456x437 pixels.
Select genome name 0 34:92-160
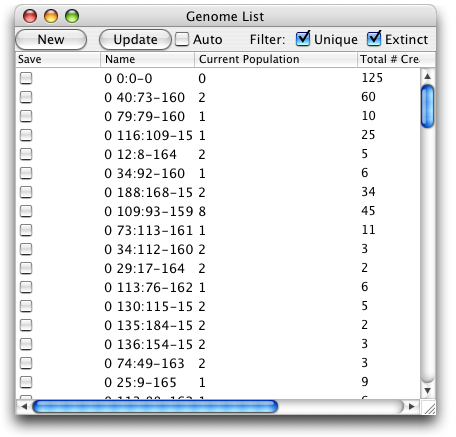[144, 174]
